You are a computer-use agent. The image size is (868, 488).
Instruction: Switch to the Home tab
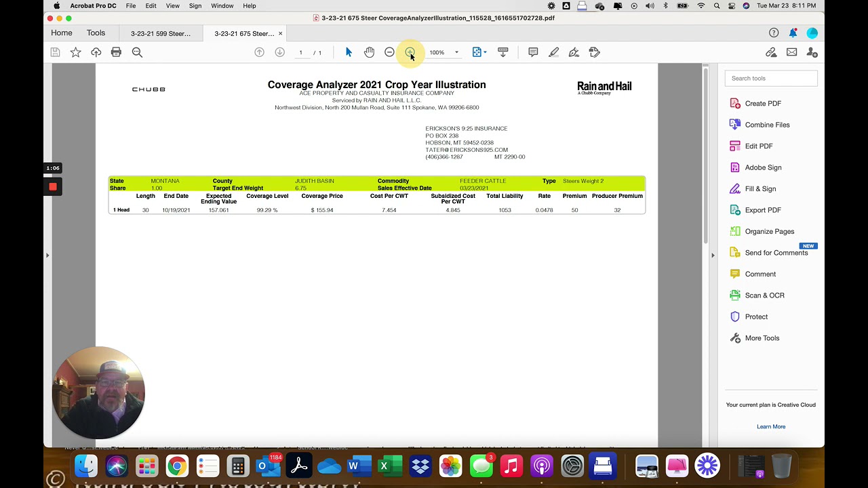point(61,33)
